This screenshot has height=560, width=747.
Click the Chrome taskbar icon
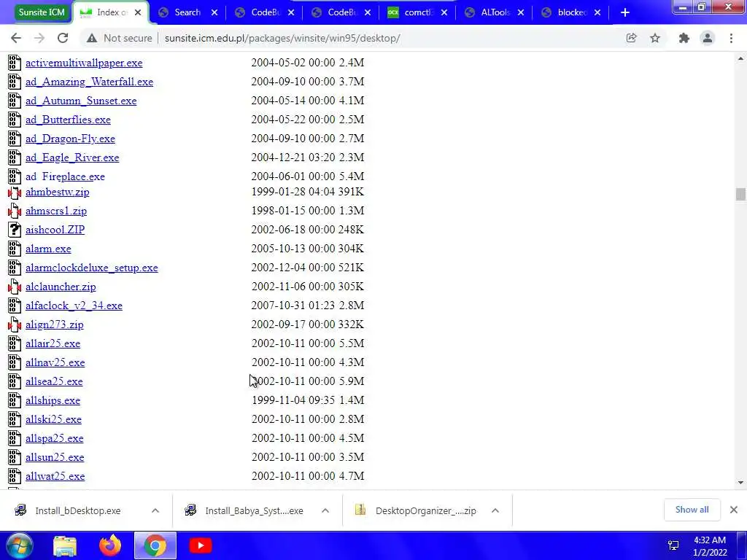click(155, 545)
